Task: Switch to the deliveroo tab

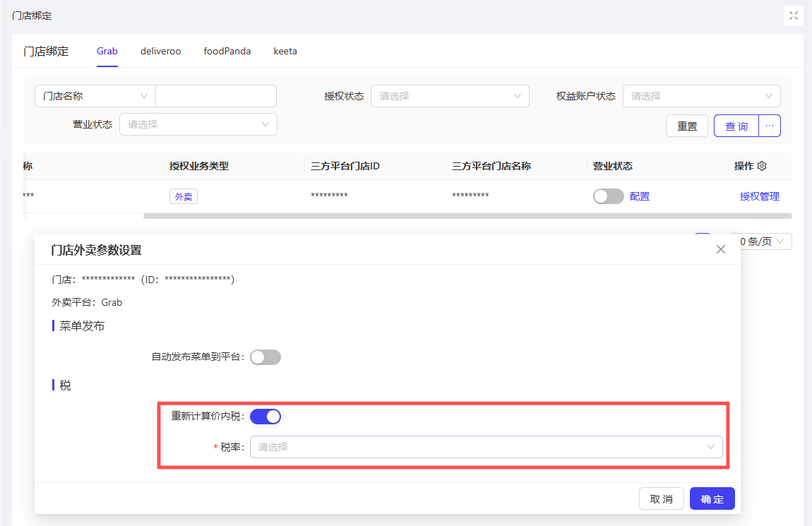Action: [x=160, y=52]
